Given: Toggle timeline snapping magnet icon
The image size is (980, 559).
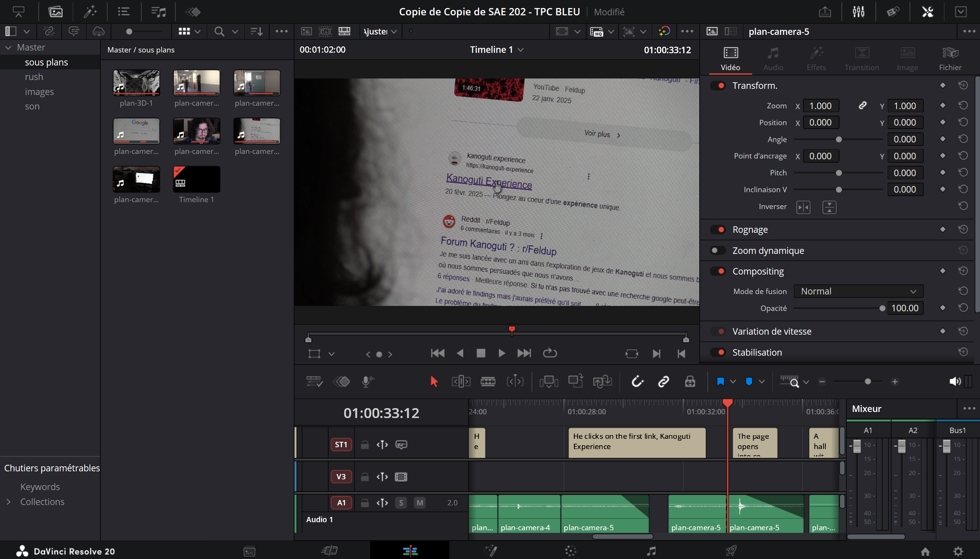Looking at the screenshot, I should click(x=637, y=381).
